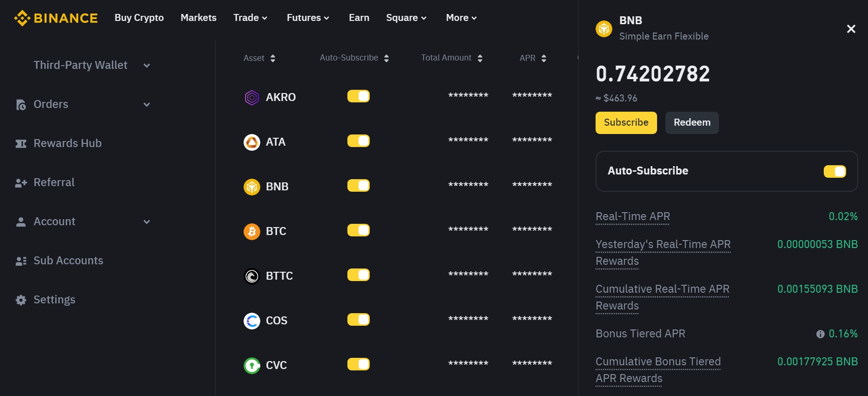Click the Referral person-plus icon
The width and height of the screenshot is (868, 396).
pos(21,183)
